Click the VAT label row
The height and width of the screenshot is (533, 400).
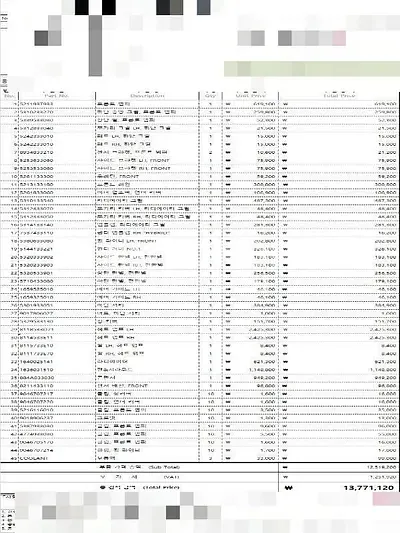(139, 477)
